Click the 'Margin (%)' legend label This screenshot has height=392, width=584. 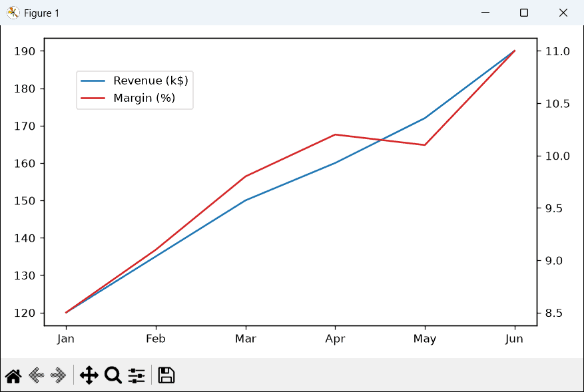click(145, 98)
